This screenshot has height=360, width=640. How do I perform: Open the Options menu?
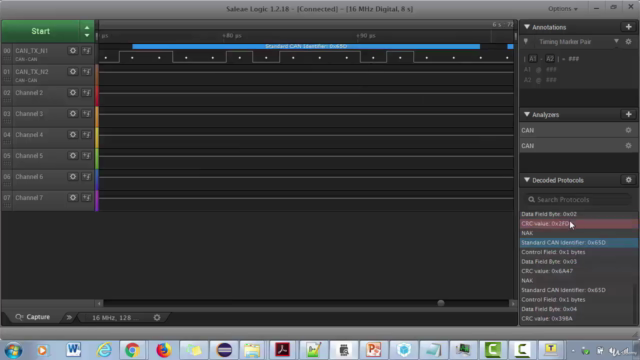pos(563,9)
